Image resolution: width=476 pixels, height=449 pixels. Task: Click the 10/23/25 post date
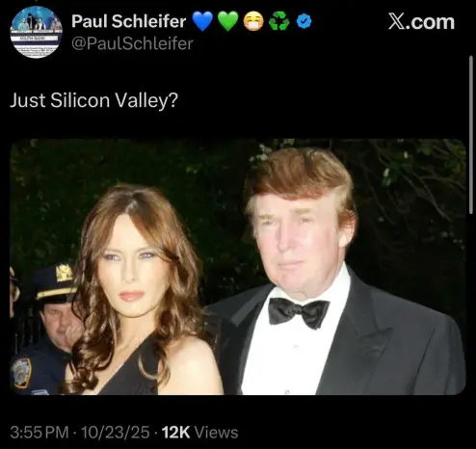pyautogui.click(x=115, y=433)
